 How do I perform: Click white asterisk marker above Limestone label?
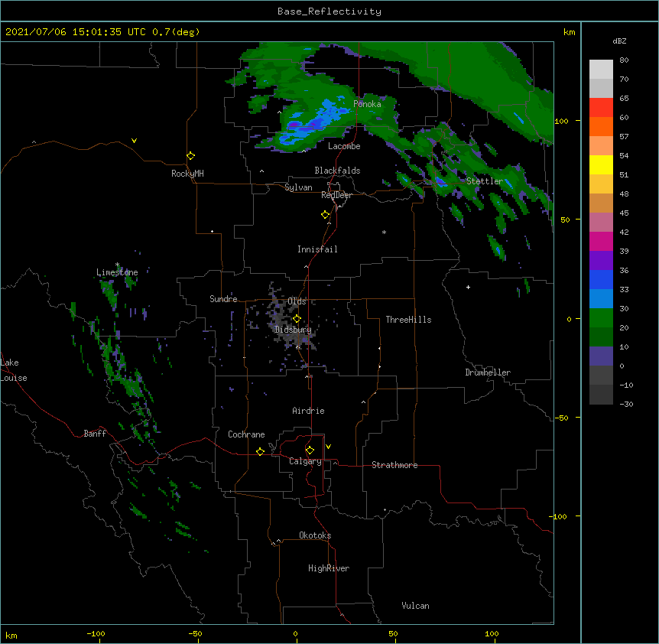coord(117,265)
